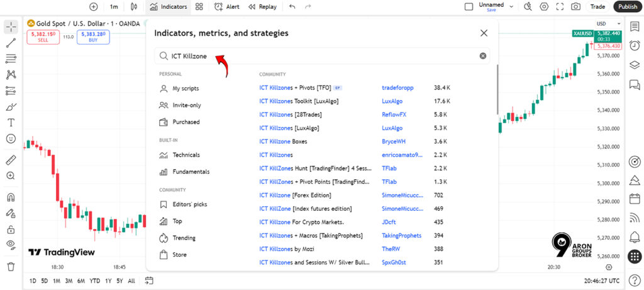Click the ICT Killzone search field

321,56
